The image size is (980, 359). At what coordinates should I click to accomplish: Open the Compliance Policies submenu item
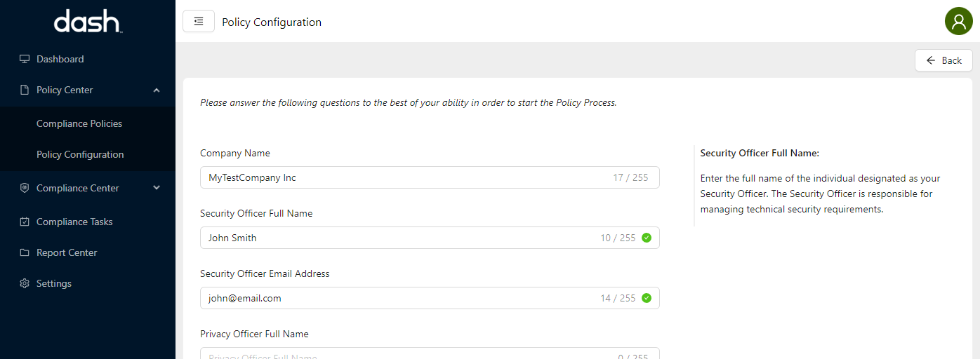[79, 123]
